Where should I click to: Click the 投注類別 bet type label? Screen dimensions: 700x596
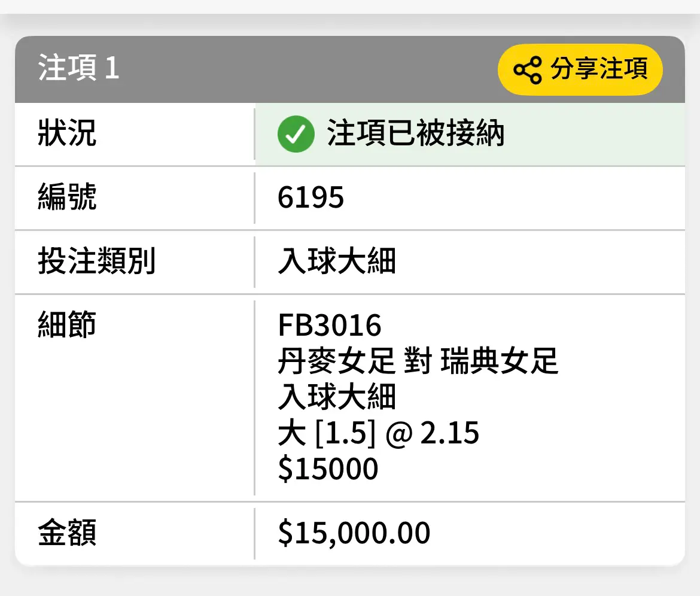coord(97,261)
